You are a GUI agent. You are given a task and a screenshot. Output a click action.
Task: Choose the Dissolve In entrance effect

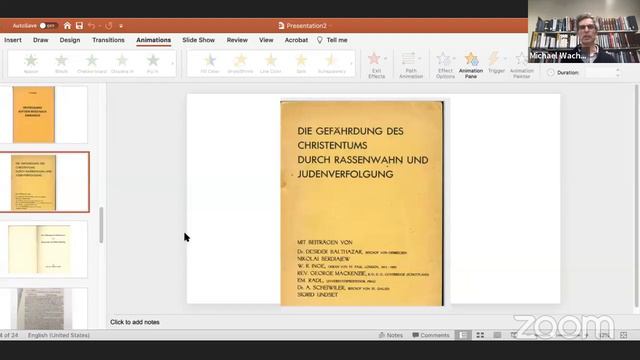tap(122, 64)
